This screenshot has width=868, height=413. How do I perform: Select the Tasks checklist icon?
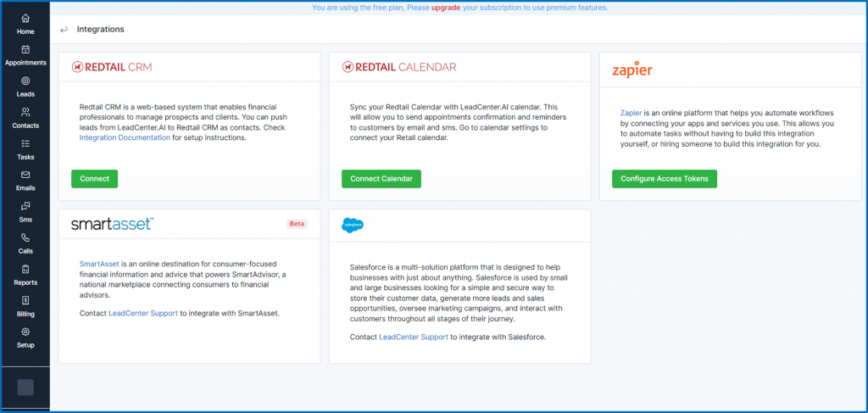pos(25,143)
